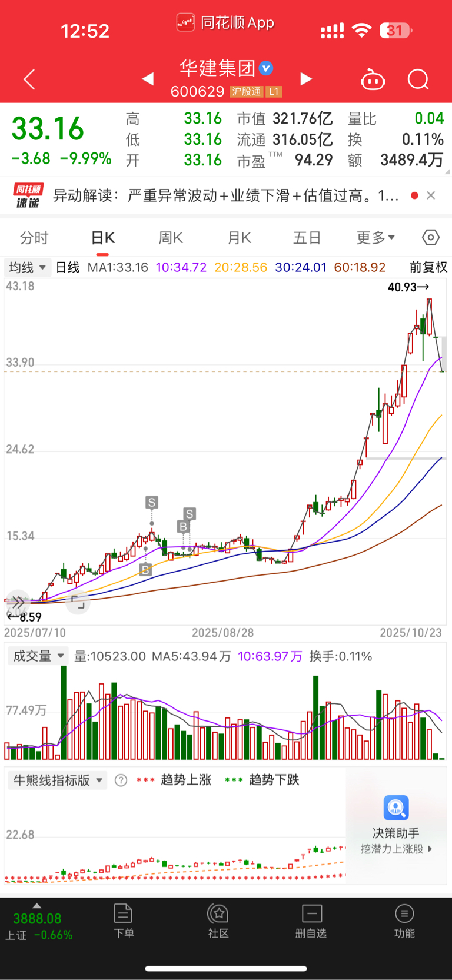This screenshot has height=980, width=452.
Task: Tap the 市盈 TTM value 94.29
Action: [x=314, y=160]
